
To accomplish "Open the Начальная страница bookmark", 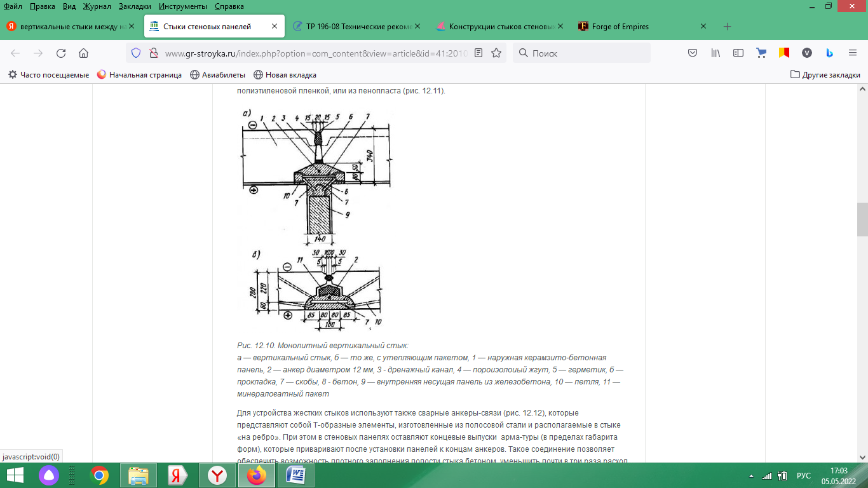I will coord(139,75).
